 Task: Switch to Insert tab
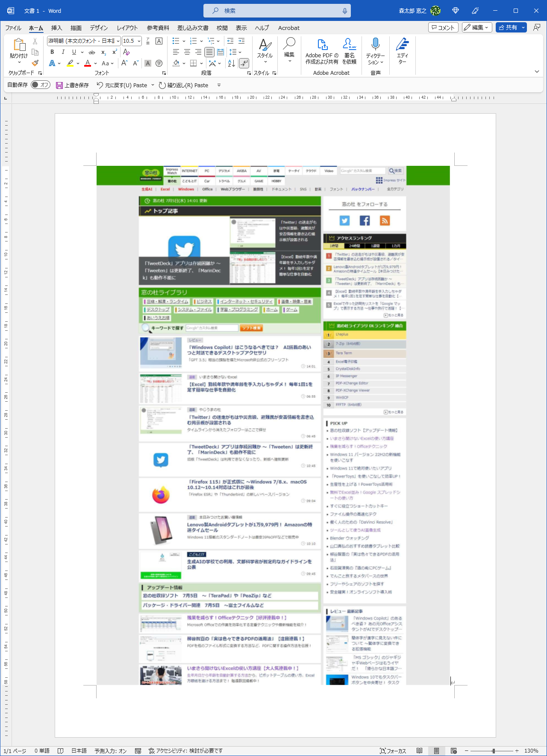(56, 28)
